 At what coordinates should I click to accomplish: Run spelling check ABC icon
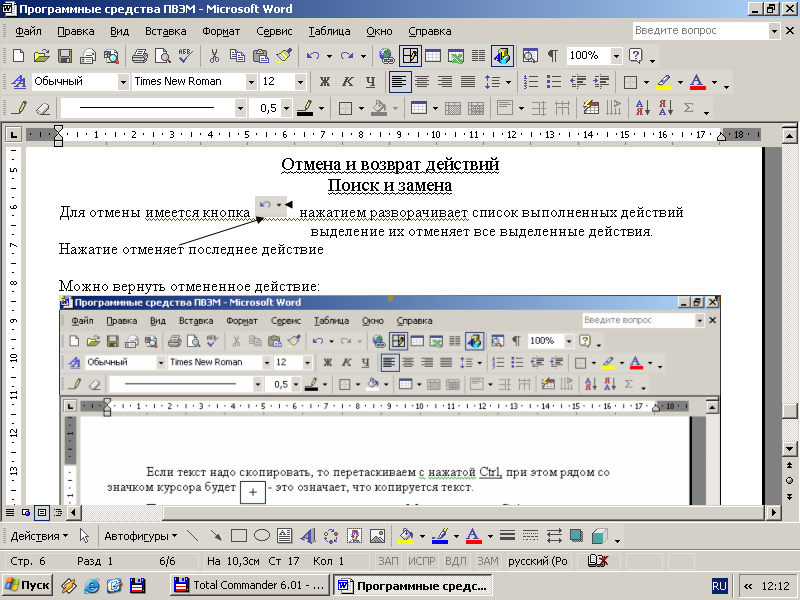[185, 56]
